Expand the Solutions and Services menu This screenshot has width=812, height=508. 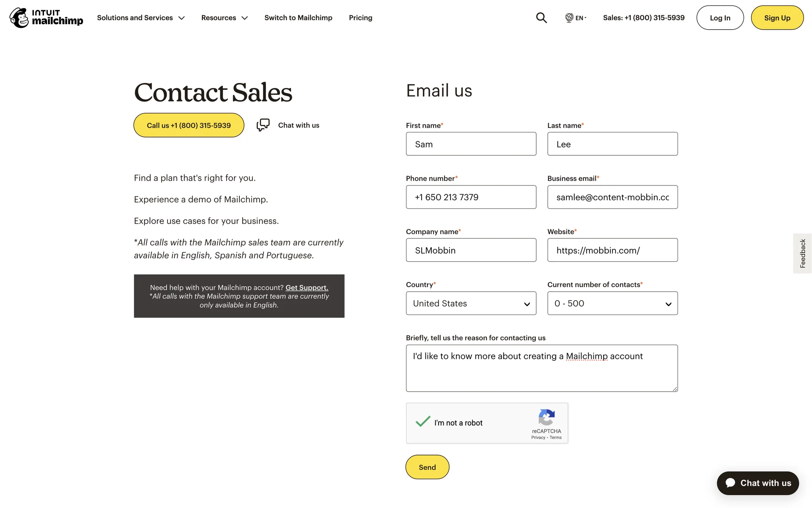click(x=141, y=18)
